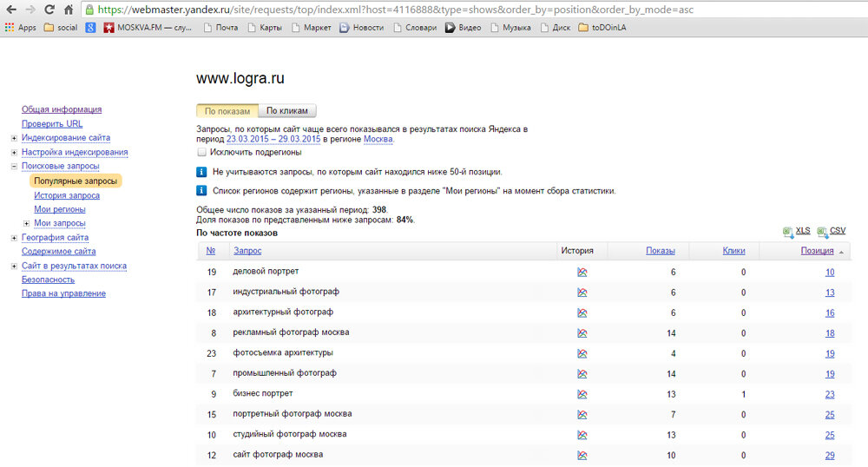The width and height of the screenshot is (868, 467).
Task: Open history chart for фотосъемка архитектуры
Action: 582,353
